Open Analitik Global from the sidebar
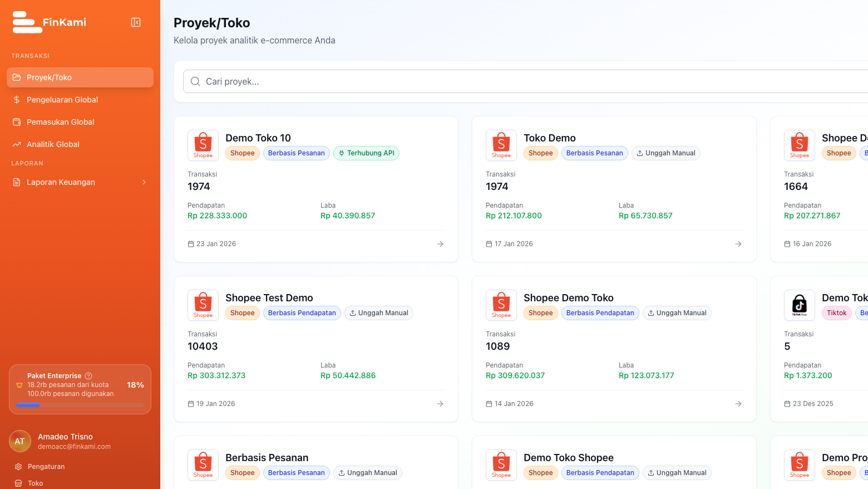Viewport: 868px width, 489px height. tap(53, 144)
